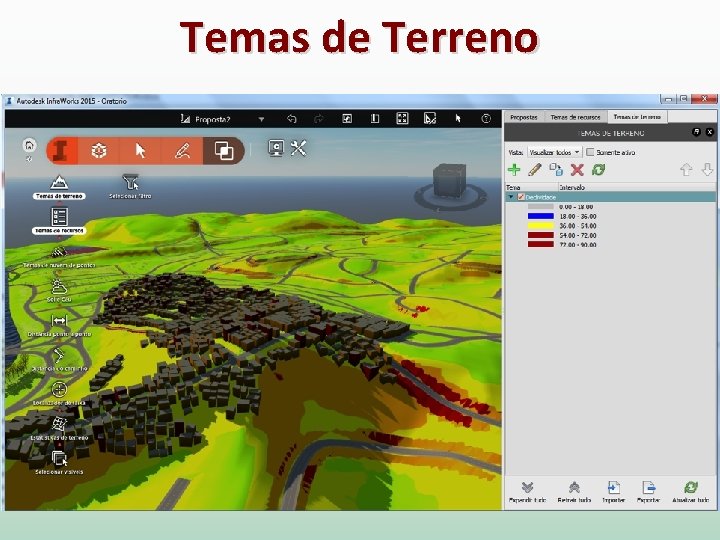Click the checkmark square icon in top bar

coord(347,118)
